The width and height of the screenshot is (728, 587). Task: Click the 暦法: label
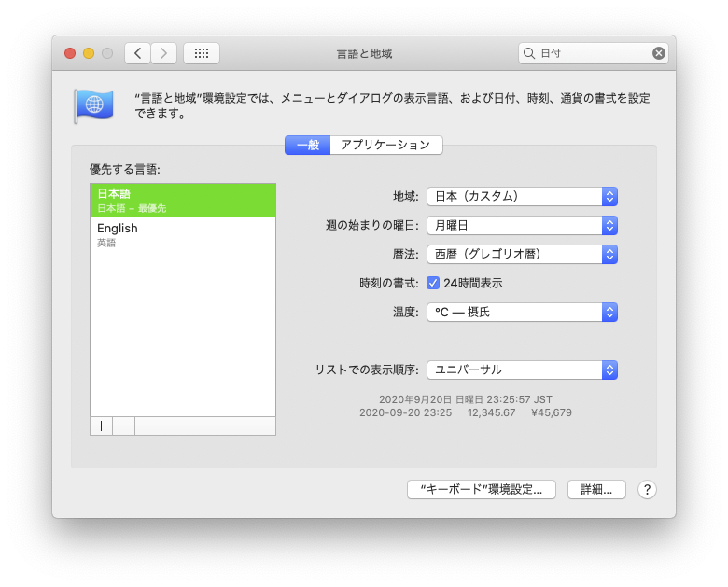click(406, 255)
